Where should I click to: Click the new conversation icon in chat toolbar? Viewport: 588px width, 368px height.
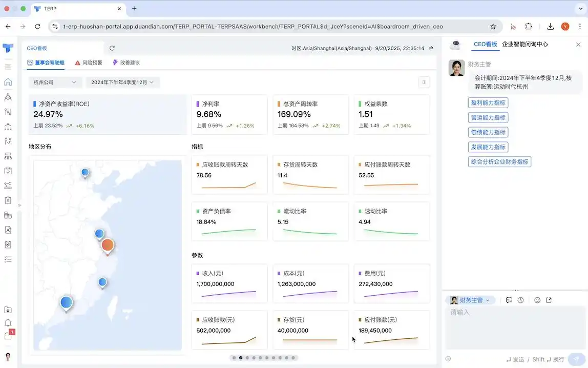pos(509,300)
